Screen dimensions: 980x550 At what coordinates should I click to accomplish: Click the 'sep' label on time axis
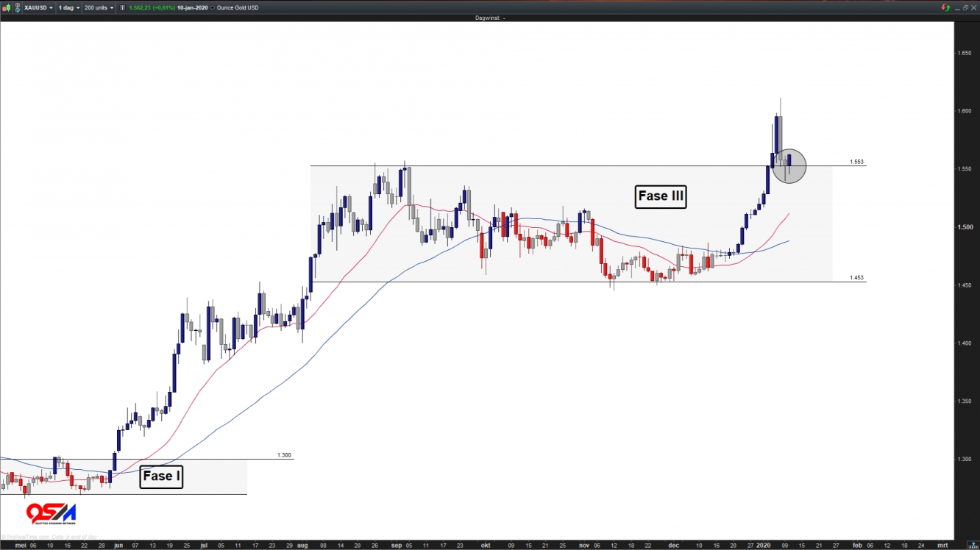click(x=397, y=546)
